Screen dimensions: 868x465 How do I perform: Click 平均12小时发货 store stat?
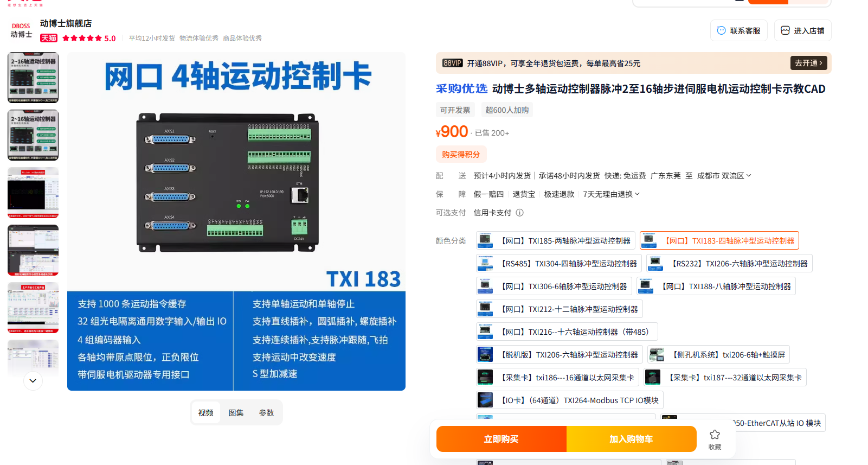[x=152, y=39]
